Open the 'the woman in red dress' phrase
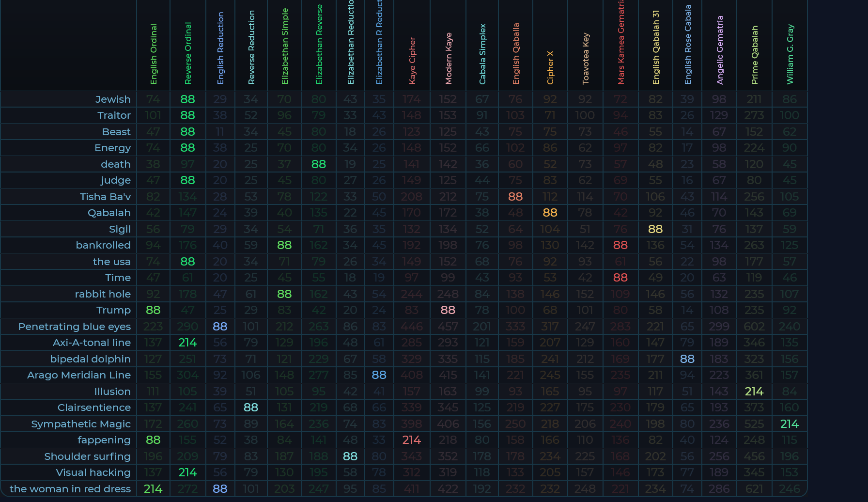 click(70, 489)
